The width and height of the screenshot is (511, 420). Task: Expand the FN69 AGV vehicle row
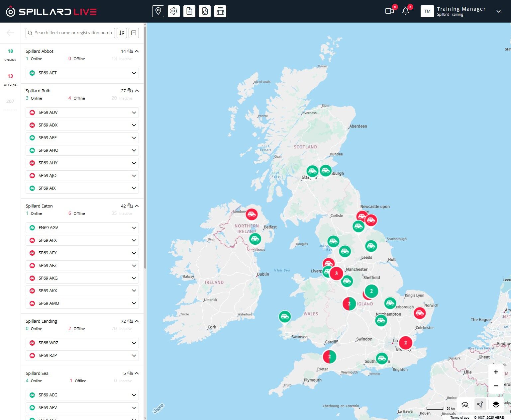134,228
